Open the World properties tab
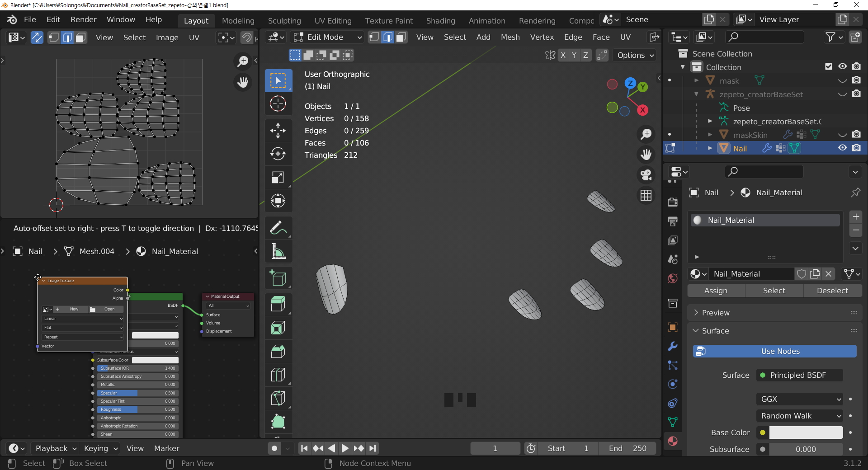 click(673, 278)
